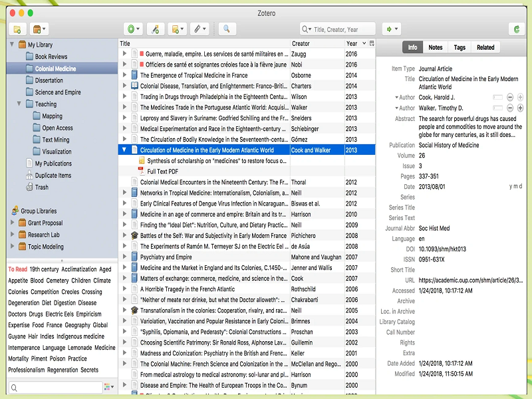Collapse the Teaching collection
This screenshot has height=399, width=532.
(19, 104)
